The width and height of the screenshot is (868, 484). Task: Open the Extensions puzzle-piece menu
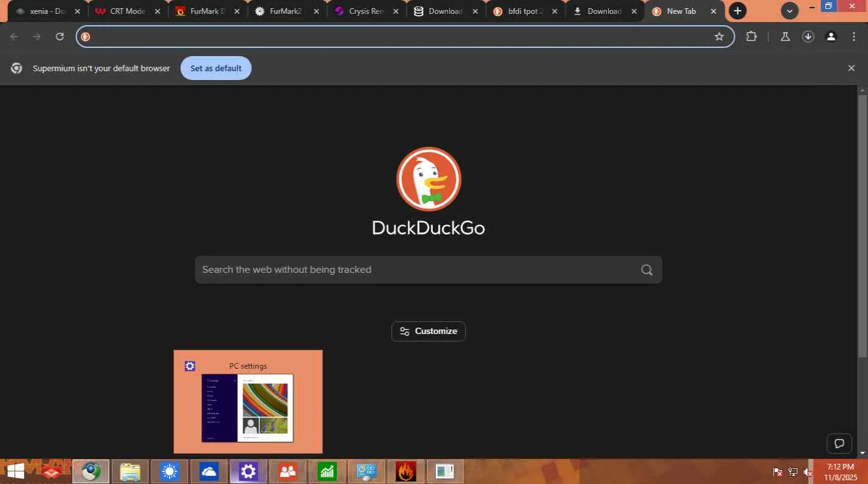(751, 37)
